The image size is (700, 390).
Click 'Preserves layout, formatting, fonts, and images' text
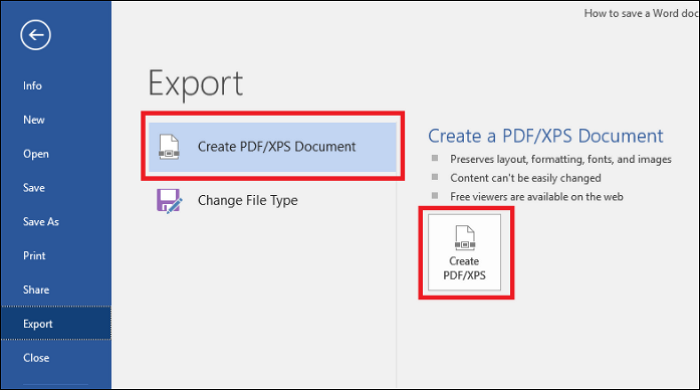tap(561, 159)
